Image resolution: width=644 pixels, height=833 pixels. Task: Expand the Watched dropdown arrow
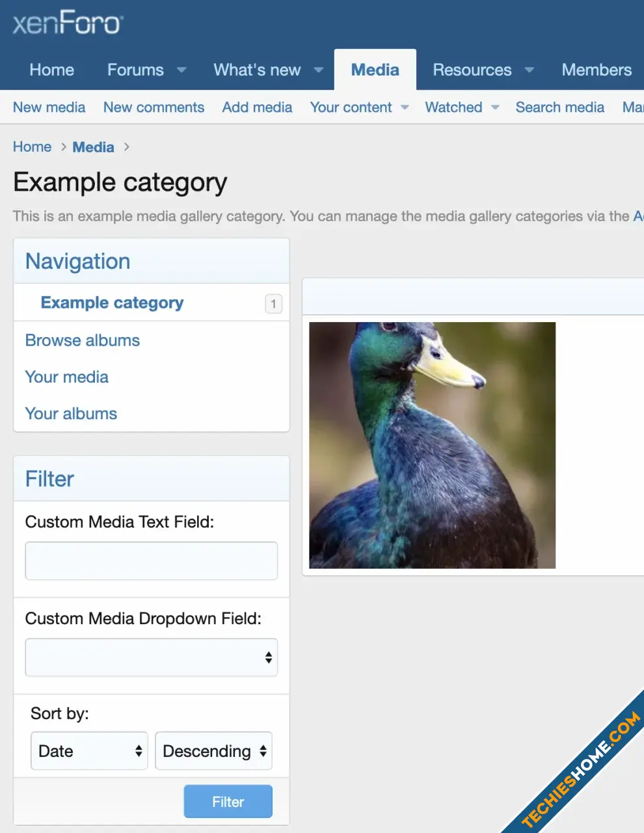495,107
